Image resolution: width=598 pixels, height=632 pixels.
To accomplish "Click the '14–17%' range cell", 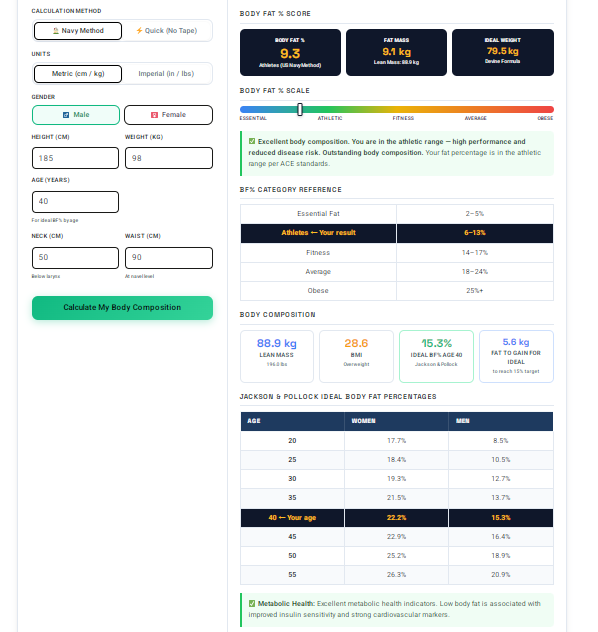I will click(475, 253).
